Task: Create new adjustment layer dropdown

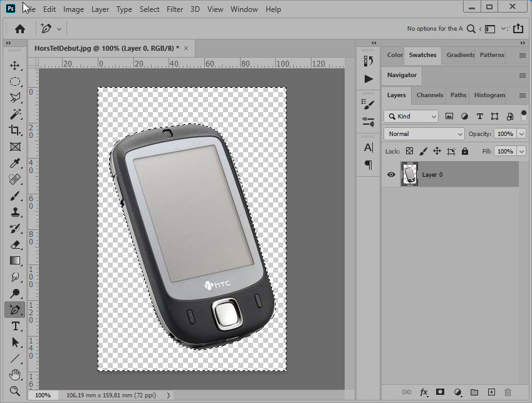Action: point(457,392)
